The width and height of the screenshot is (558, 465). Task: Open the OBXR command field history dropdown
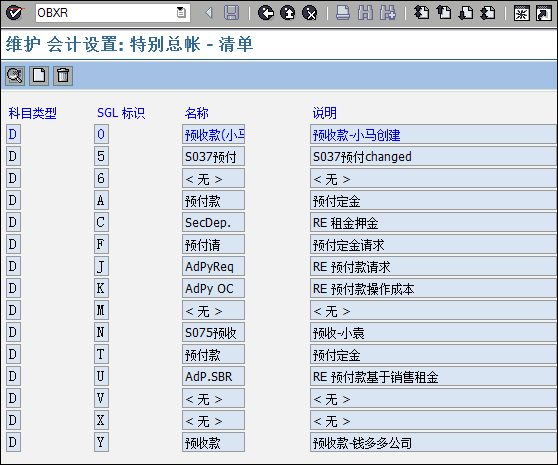click(181, 13)
